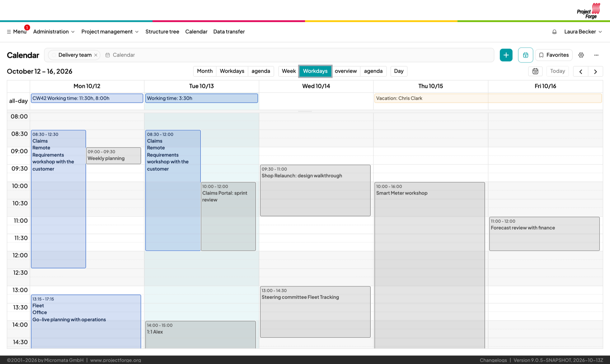Switch to the week agenda view
The width and height of the screenshot is (610, 364).
pos(373,71)
